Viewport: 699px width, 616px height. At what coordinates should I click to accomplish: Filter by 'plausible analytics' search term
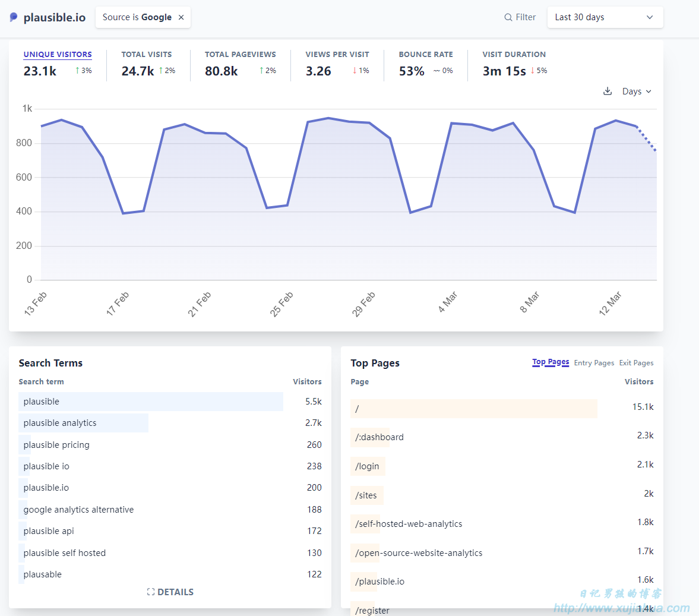(x=170, y=423)
